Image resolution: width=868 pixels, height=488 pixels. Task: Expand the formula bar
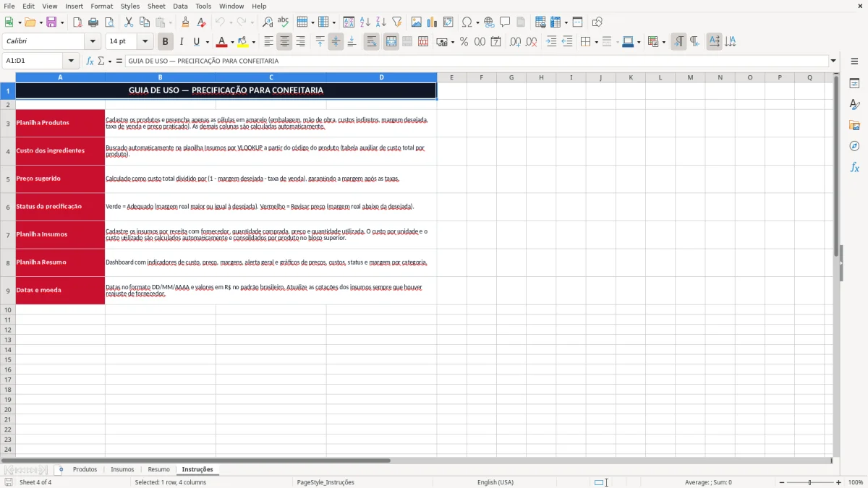click(x=833, y=61)
